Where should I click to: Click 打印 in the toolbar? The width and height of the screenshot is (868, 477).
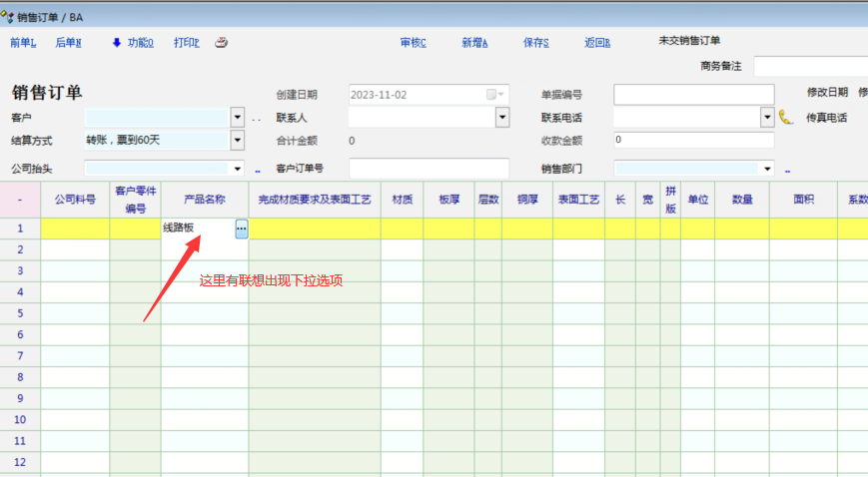(x=187, y=43)
